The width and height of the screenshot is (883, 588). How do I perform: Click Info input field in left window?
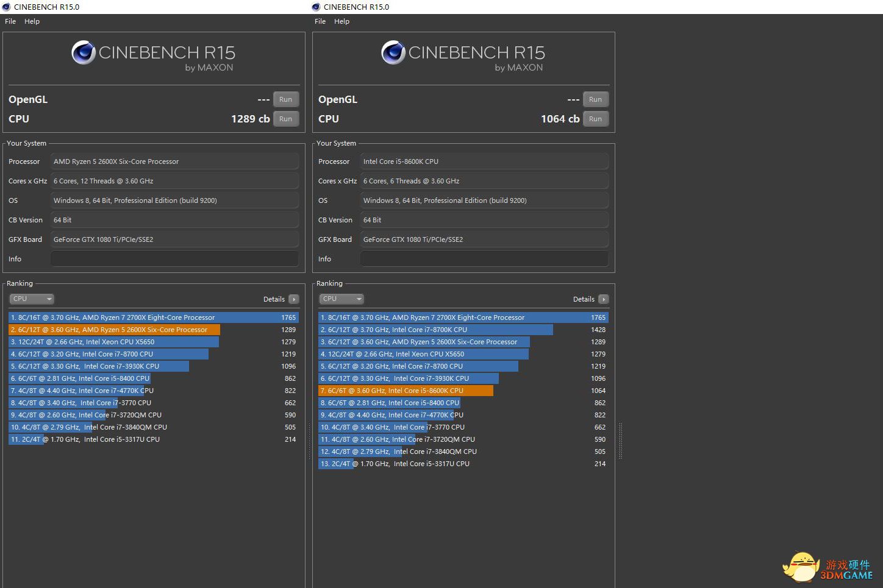coord(174,259)
